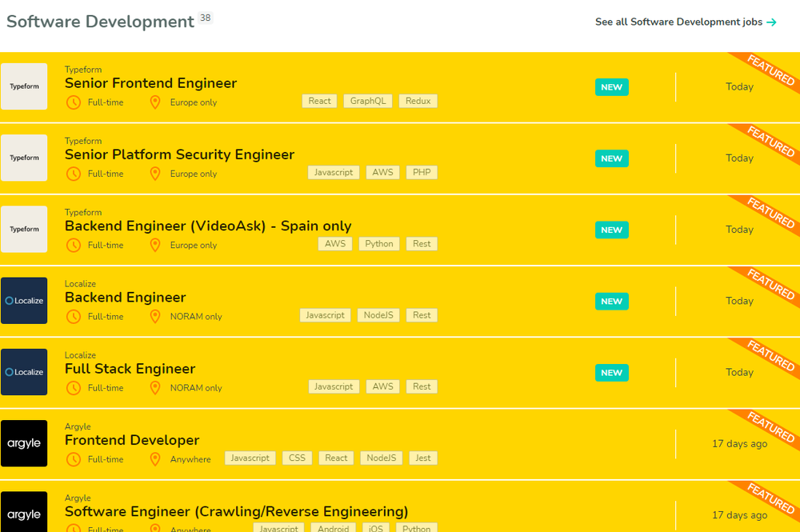Open the Argyle logo beside the Software Engineer listing

tap(24, 511)
